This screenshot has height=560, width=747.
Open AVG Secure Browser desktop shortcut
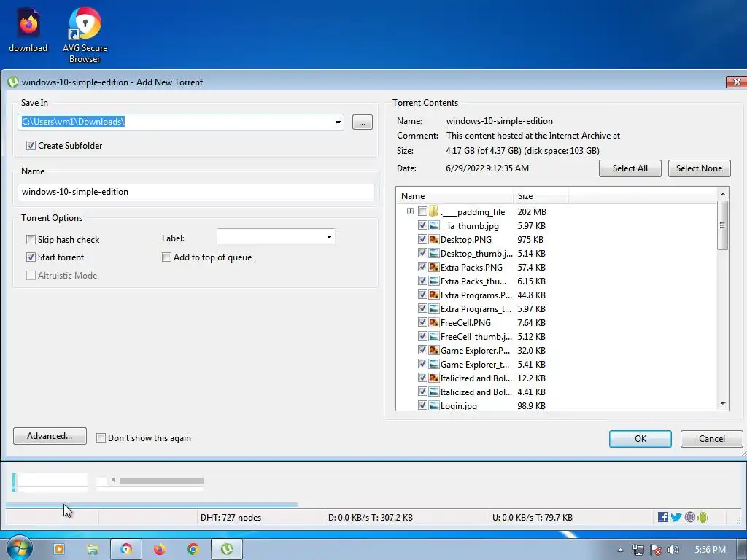[x=85, y=35]
